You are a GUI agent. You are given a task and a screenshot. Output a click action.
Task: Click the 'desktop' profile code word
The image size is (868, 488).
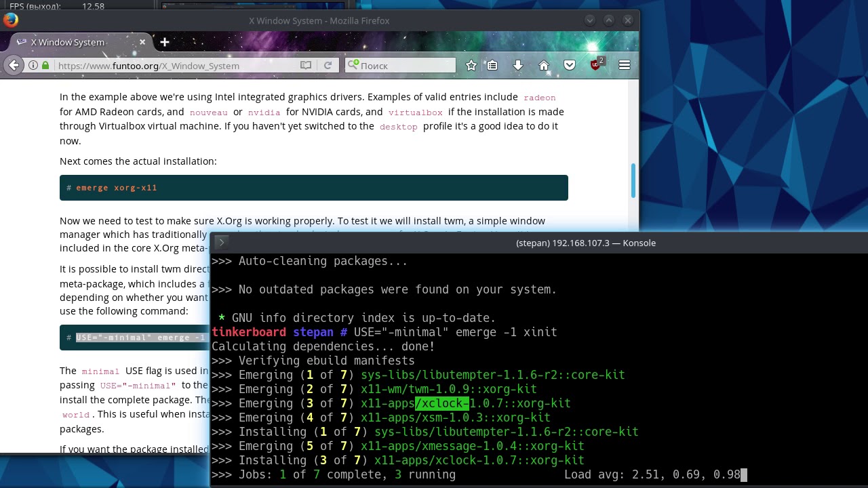(x=399, y=127)
